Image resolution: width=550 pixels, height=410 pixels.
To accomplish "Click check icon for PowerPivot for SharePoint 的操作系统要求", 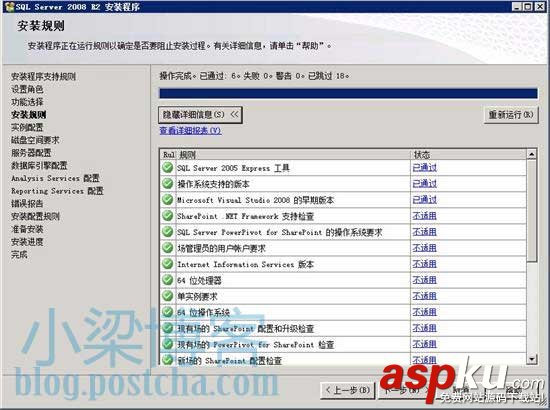I will (168, 231).
